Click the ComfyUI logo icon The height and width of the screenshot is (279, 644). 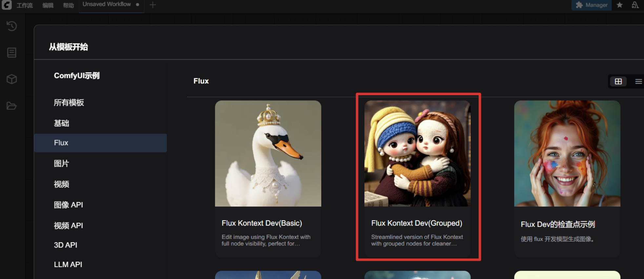tap(7, 5)
